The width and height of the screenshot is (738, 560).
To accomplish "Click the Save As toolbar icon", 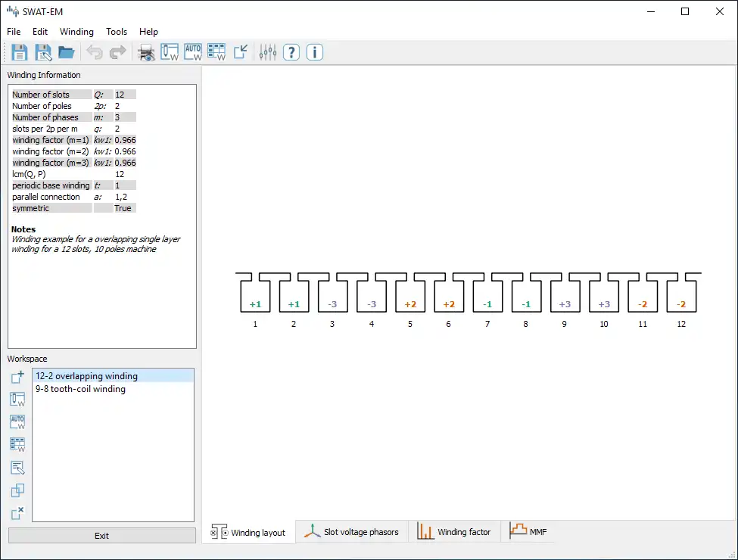I will point(43,52).
